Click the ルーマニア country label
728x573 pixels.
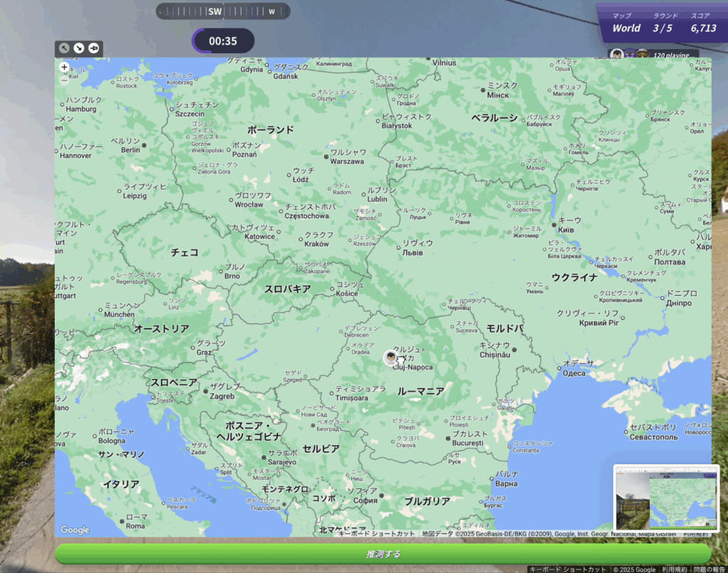[x=421, y=392]
